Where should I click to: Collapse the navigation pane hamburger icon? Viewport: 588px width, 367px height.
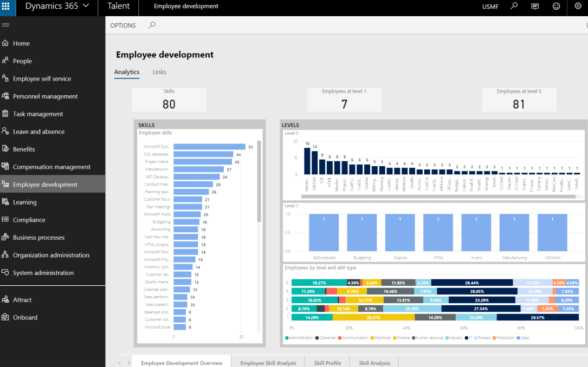[6, 25]
